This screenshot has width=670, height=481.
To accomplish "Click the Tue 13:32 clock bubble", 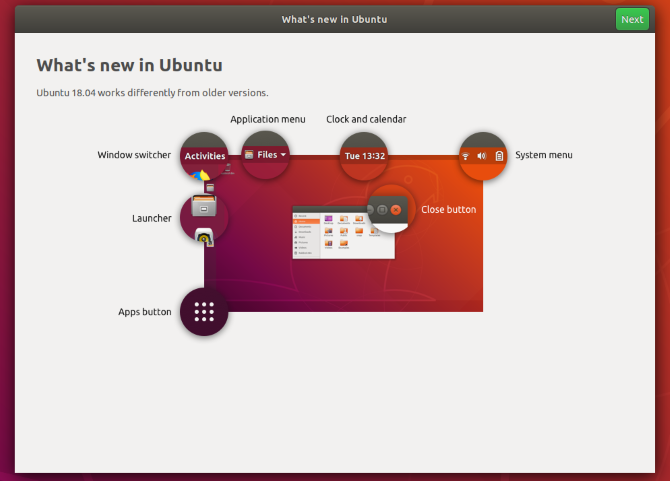I will click(364, 156).
